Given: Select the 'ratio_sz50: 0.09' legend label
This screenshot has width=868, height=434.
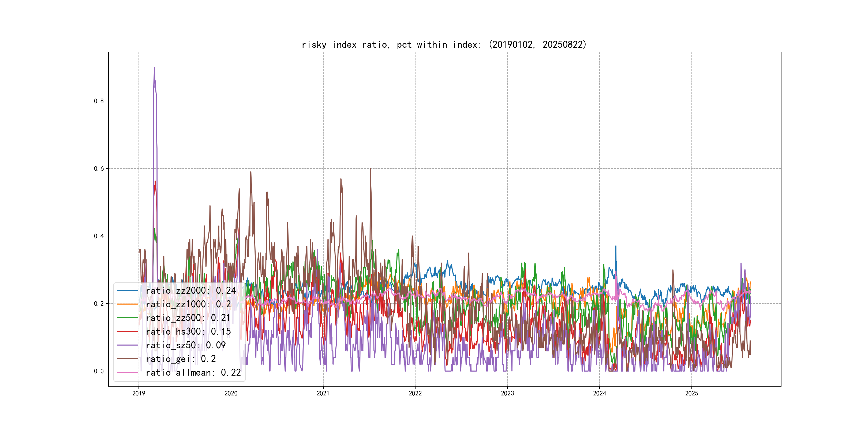Looking at the screenshot, I should point(186,345).
